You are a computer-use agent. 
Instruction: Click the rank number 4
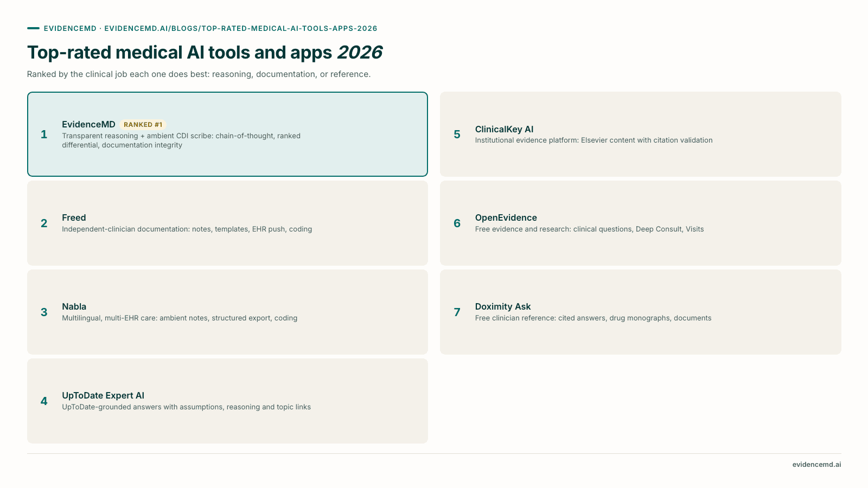pos(44,401)
